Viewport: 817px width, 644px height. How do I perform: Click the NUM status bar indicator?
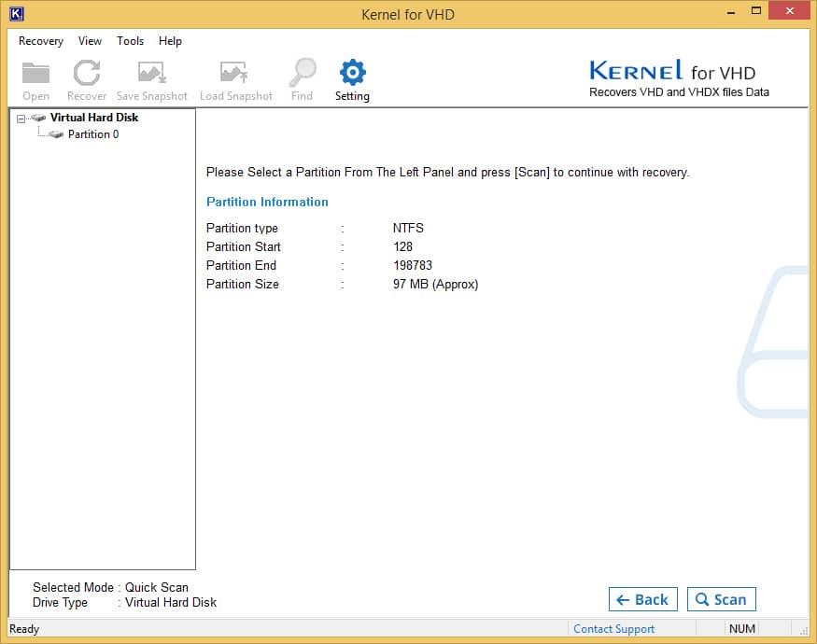click(x=742, y=629)
